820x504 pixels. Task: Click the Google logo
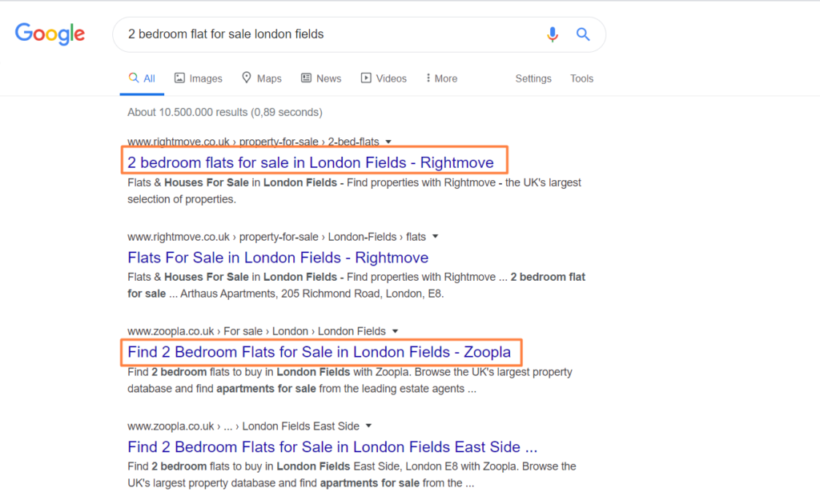50,34
